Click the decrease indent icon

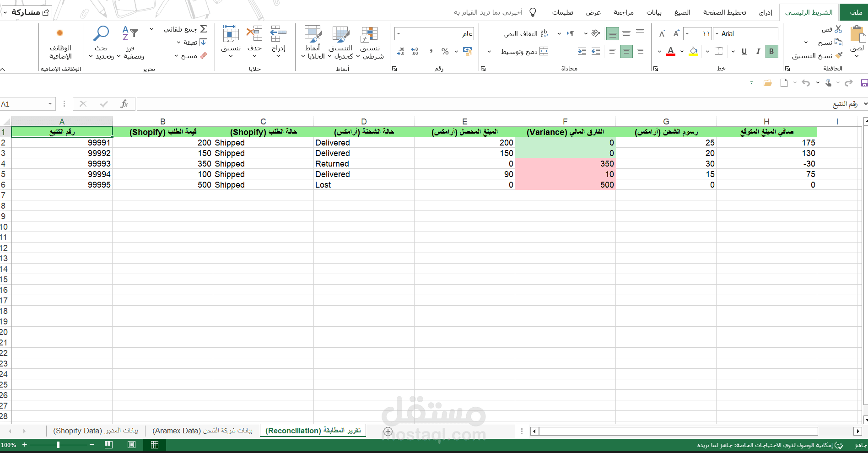tap(596, 51)
